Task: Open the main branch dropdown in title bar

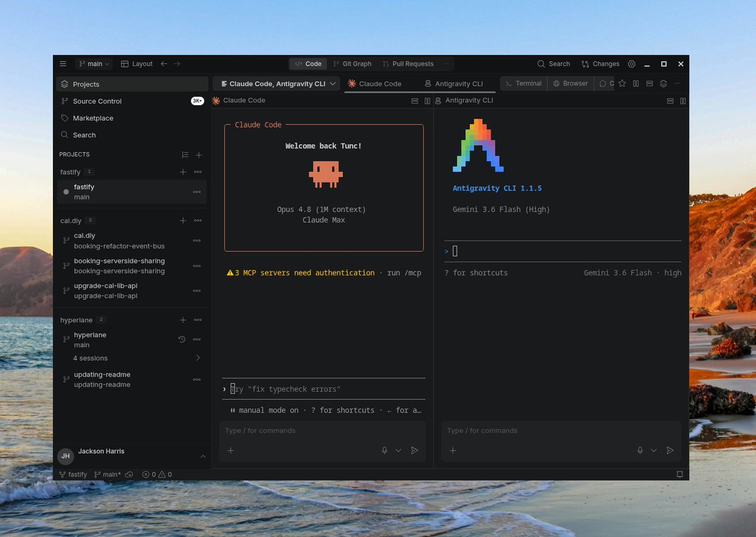Action: point(94,64)
